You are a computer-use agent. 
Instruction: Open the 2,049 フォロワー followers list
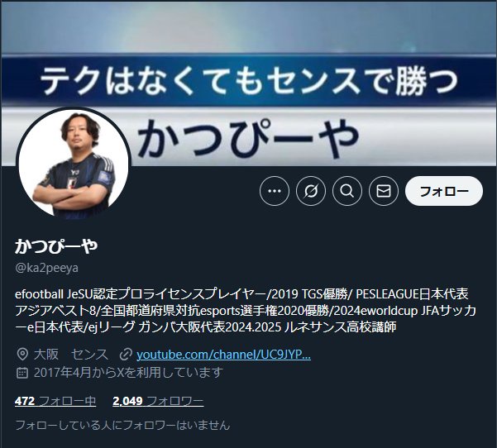158,401
